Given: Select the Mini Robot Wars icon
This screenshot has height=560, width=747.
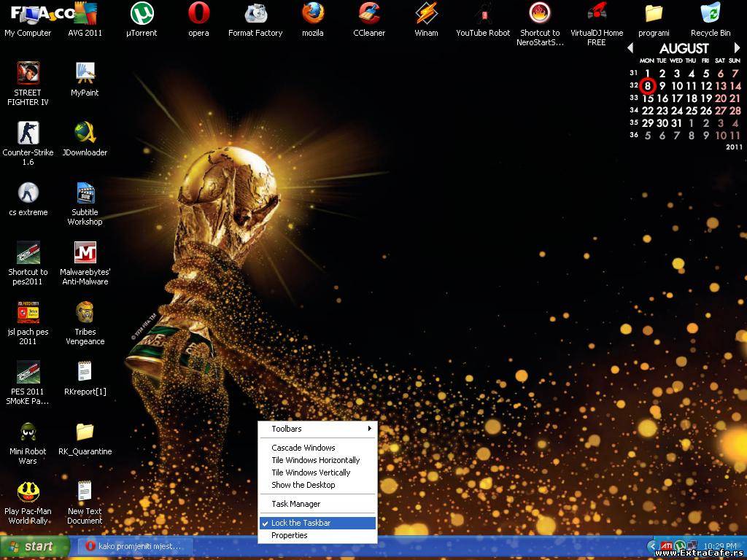Looking at the screenshot, I should pos(28,443).
